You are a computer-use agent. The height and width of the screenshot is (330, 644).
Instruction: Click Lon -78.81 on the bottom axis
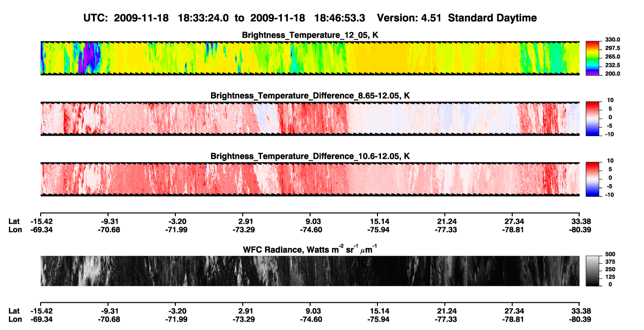click(x=514, y=319)
